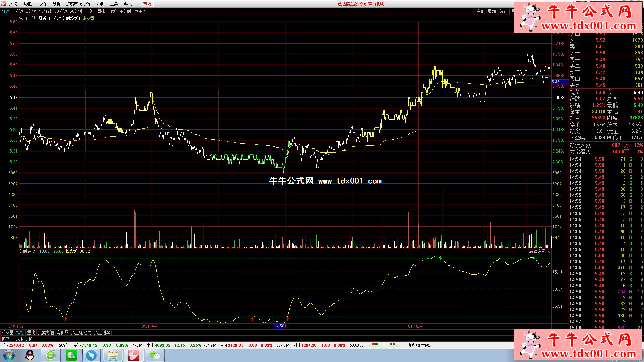Close the 分时辅助 indicator panel with the X
The image size is (644, 362).
click(549, 252)
